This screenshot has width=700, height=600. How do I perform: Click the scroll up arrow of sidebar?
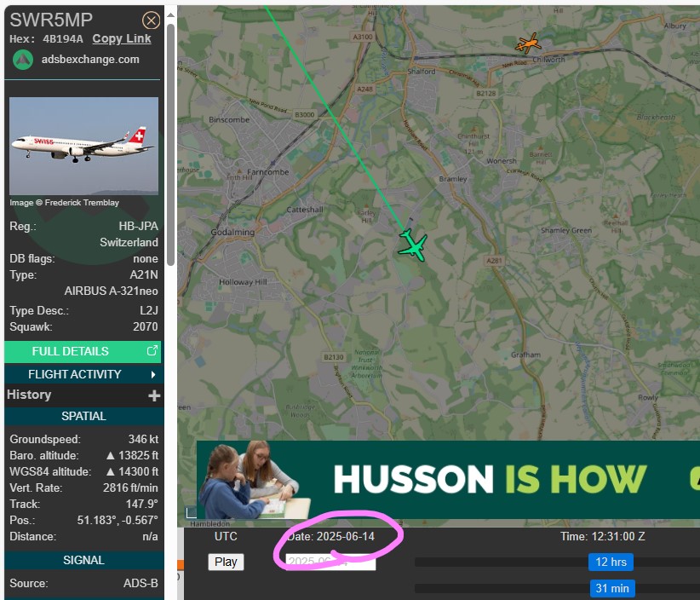(x=170, y=15)
